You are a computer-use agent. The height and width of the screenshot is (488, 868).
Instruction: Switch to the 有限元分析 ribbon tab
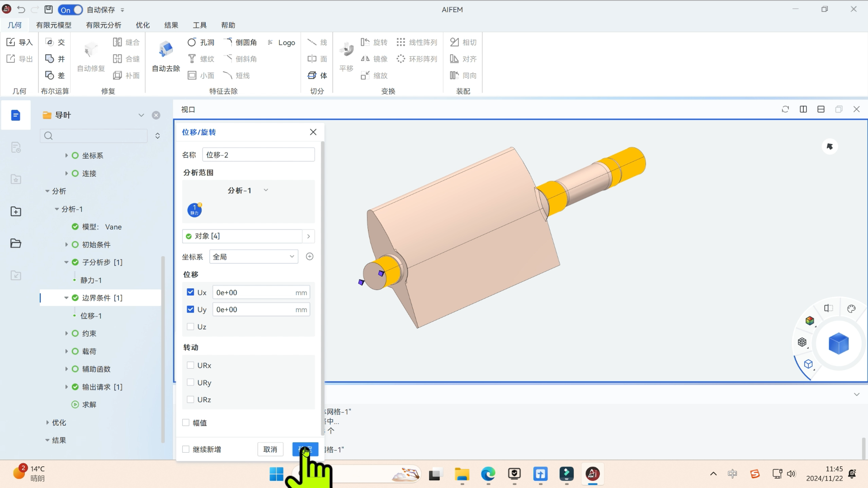point(104,25)
